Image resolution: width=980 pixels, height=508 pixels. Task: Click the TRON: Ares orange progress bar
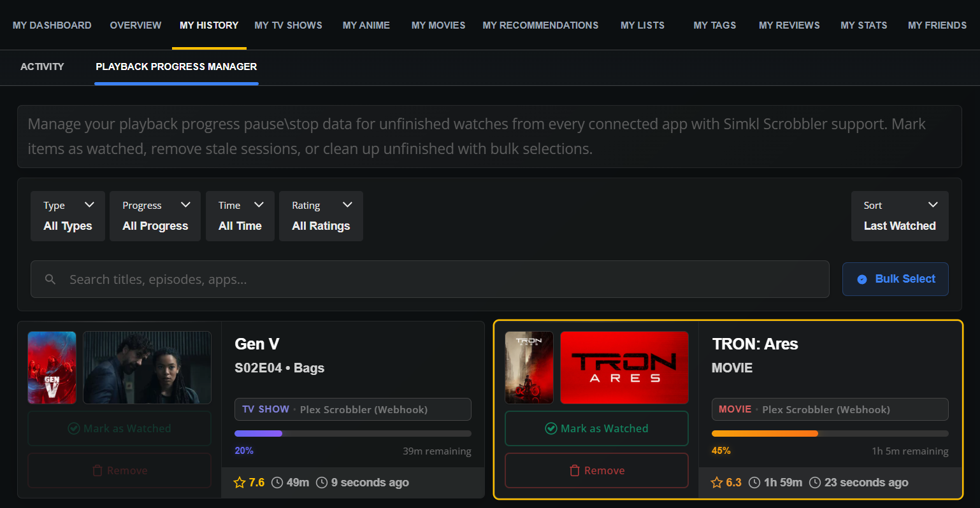[765, 434]
